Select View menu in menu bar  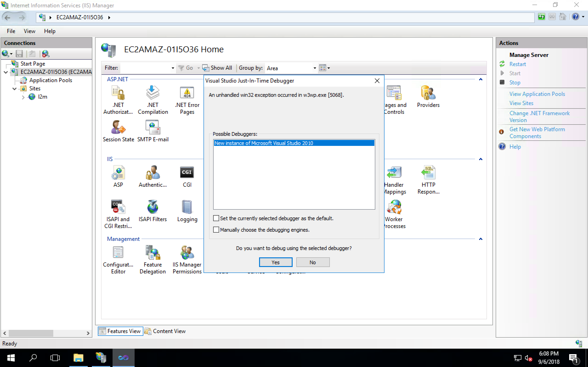(29, 31)
